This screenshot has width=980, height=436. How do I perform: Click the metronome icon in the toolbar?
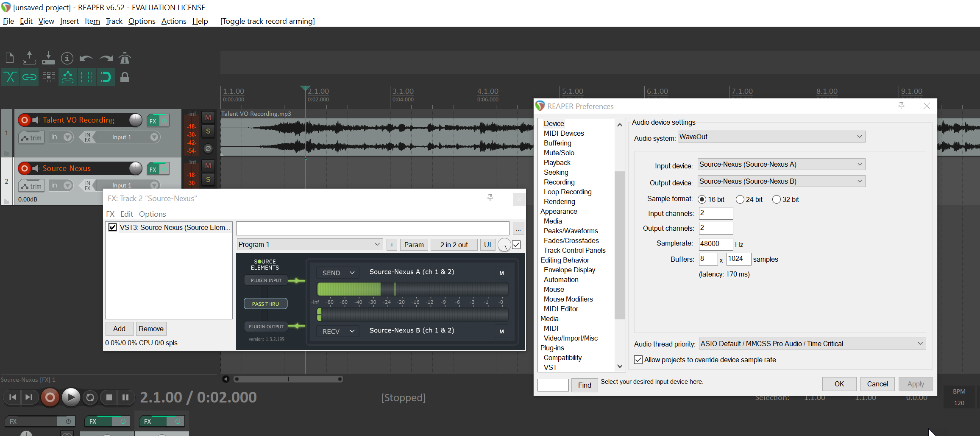[125, 58]
